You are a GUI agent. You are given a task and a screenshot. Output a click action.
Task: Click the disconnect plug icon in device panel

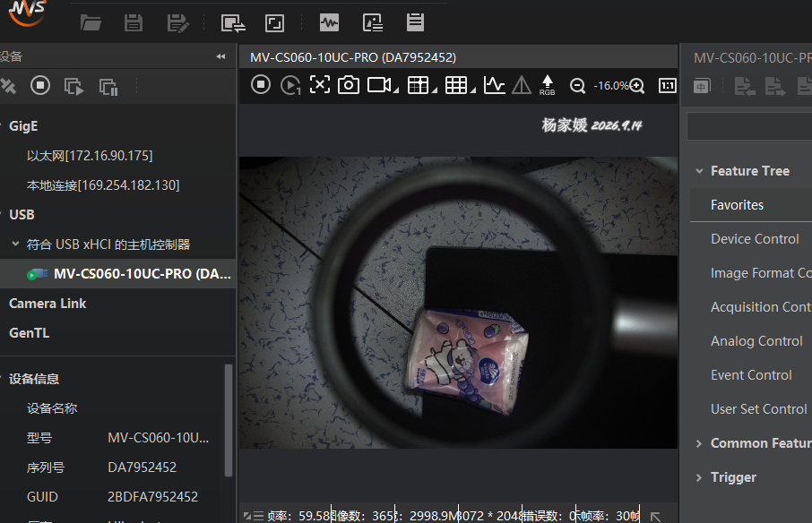coord(8,86)
